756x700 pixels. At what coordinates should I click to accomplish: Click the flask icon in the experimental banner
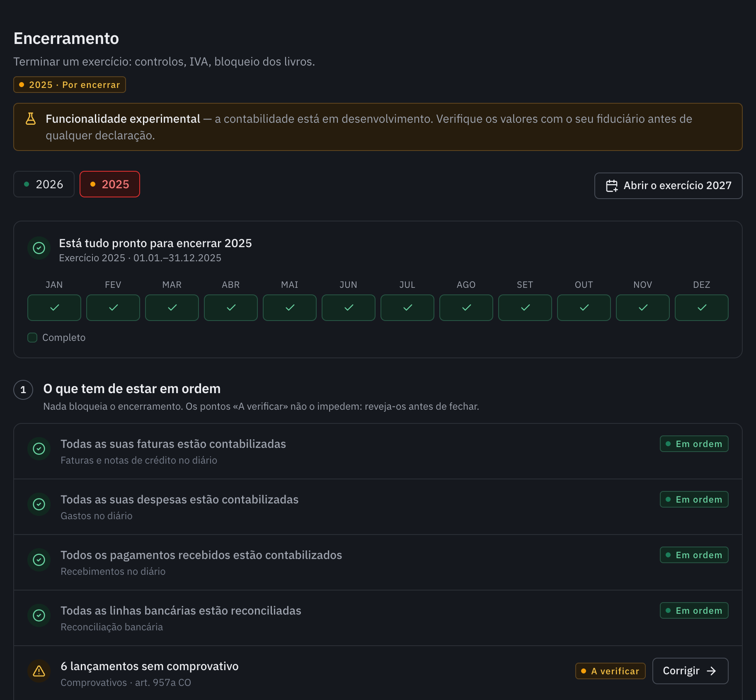click(x=31, y=119)
